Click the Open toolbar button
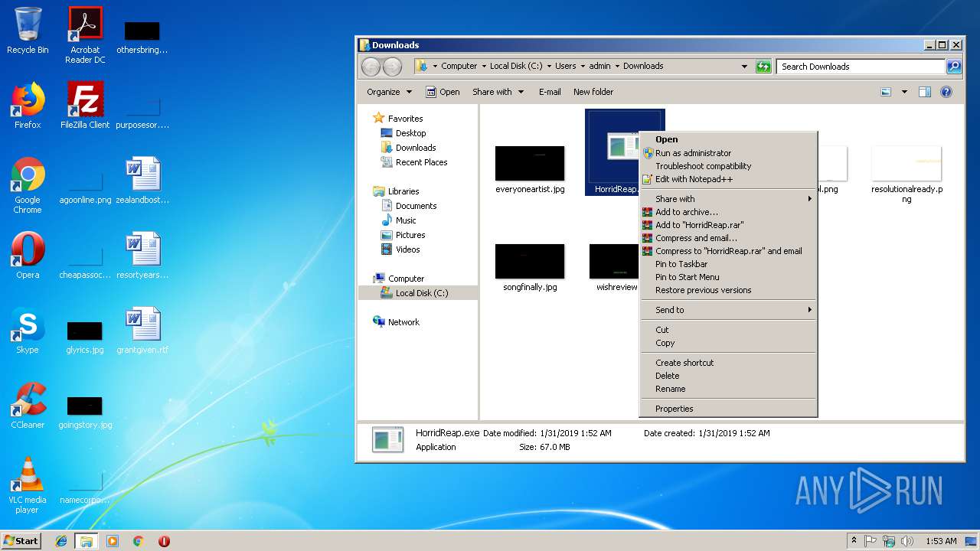The image size is (980, 551). click(443, 92)
